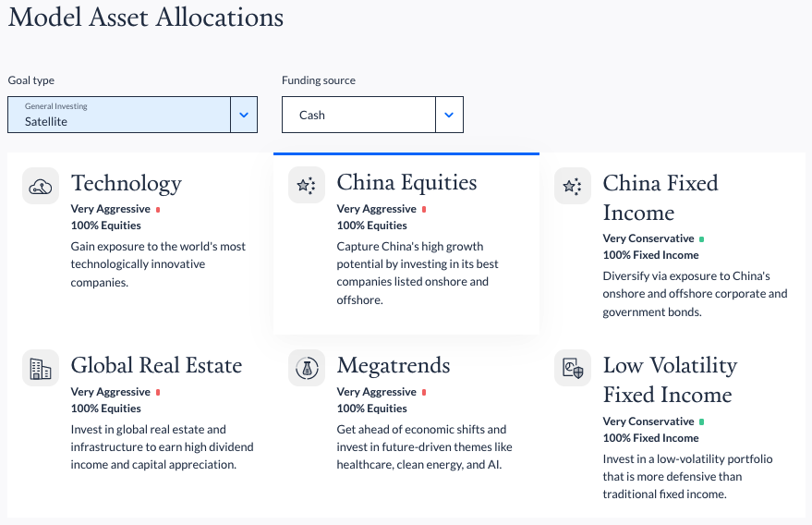812x525 pixels.
Task: Open the Satellite goal type combo box
Action: 133,115
